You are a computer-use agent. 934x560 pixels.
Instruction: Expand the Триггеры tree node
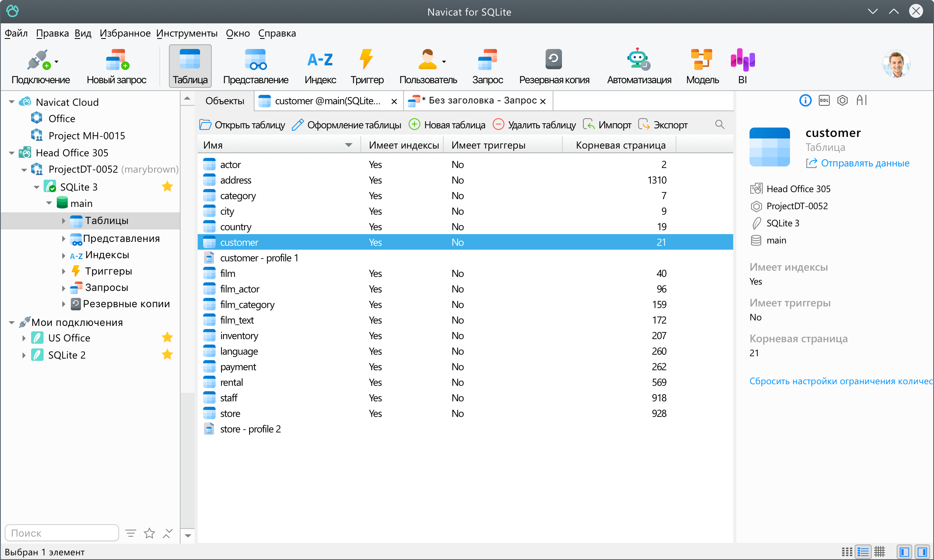(63, 271)
